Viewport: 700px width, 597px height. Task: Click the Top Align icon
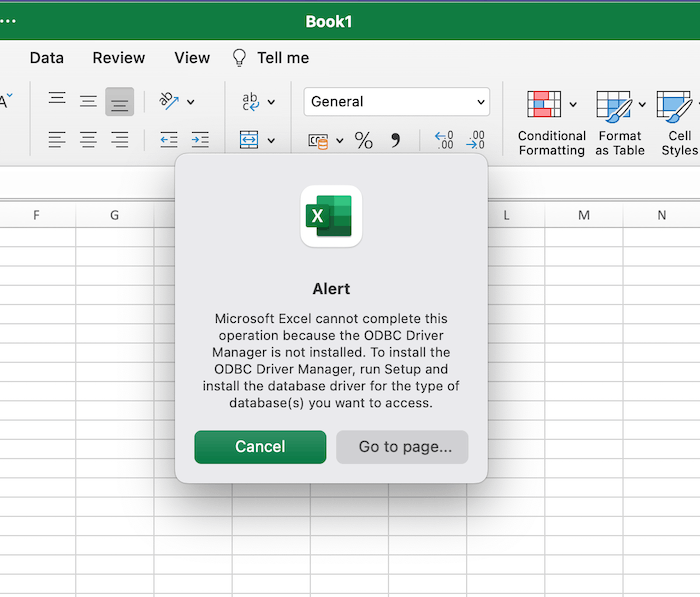pos(57,98)
